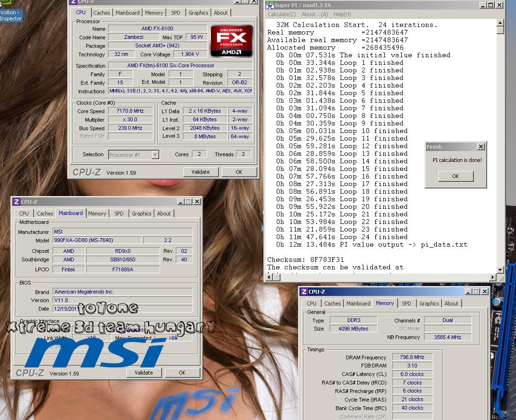
Task: Click OK in the top CPU-Z window
Action: pyautogui.click(x=239, y=172)
